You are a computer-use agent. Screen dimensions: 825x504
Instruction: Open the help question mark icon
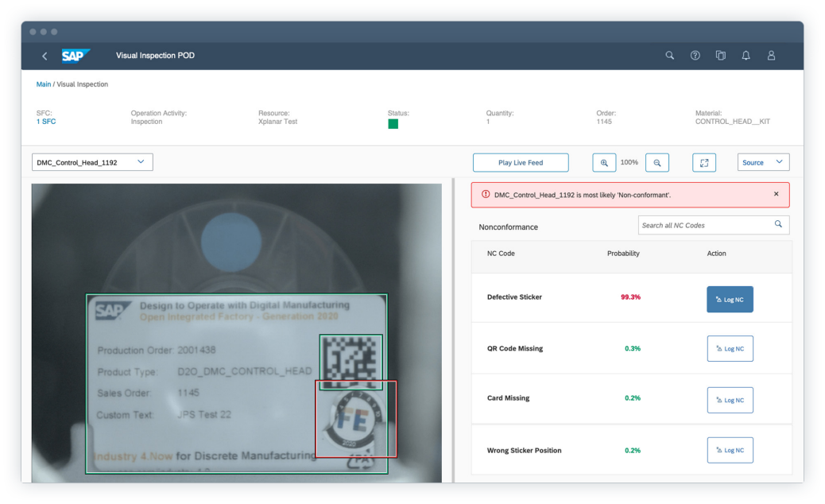(x=695, y=56)
